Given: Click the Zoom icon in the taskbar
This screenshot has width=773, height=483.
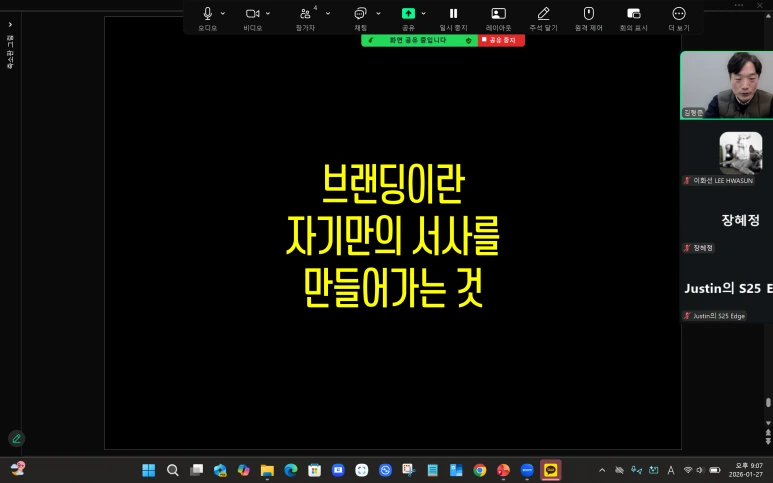Looking at the screenshot, I should (527, 470).
